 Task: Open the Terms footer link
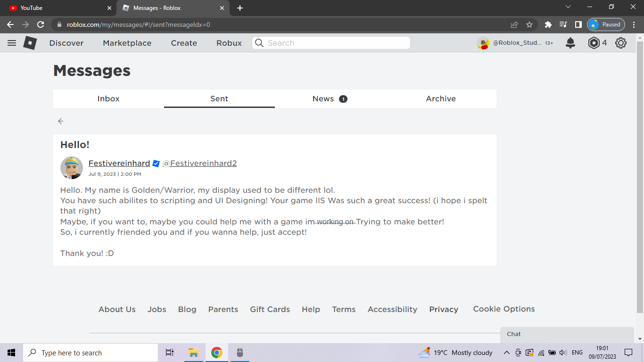point(344,309)
